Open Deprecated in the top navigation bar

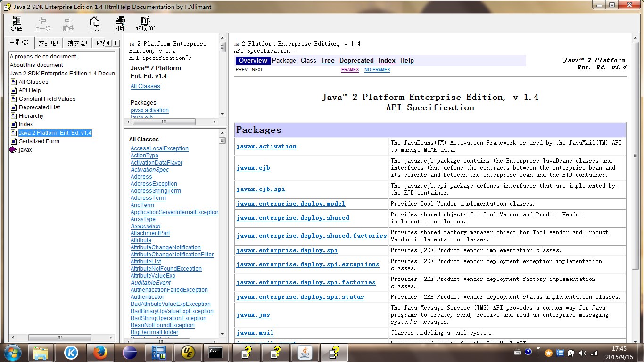(356, 61)
